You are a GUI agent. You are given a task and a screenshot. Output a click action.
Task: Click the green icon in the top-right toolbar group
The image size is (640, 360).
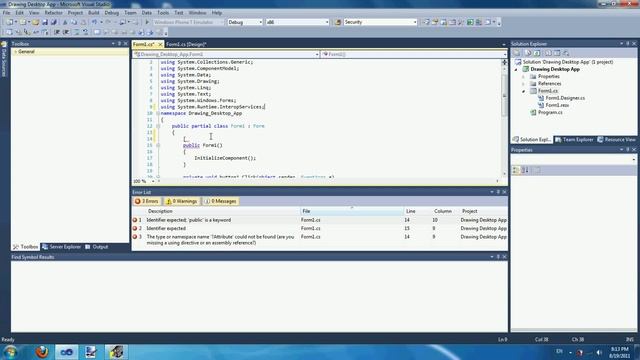[x=470, y=22]
